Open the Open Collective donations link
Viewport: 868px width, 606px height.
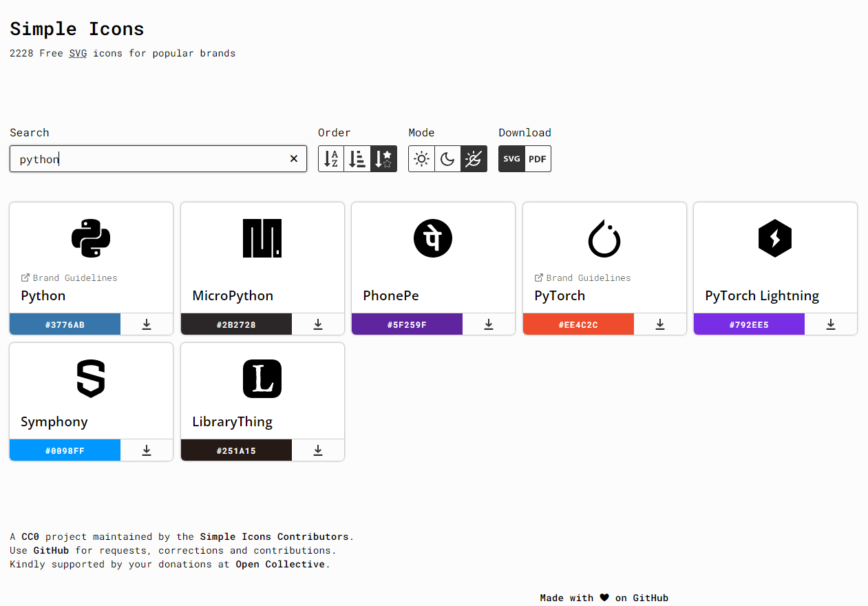(x=280, y=564)
